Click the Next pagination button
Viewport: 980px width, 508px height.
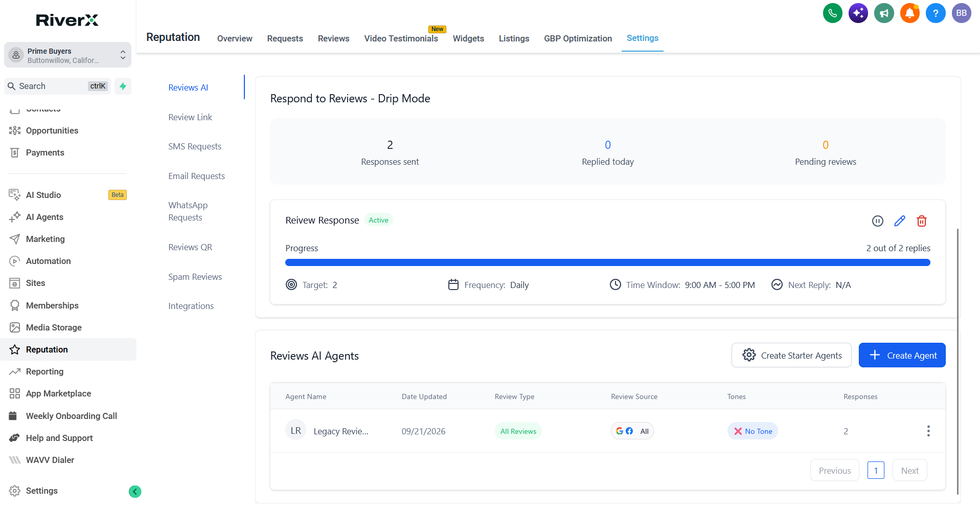tap(909, 470)
